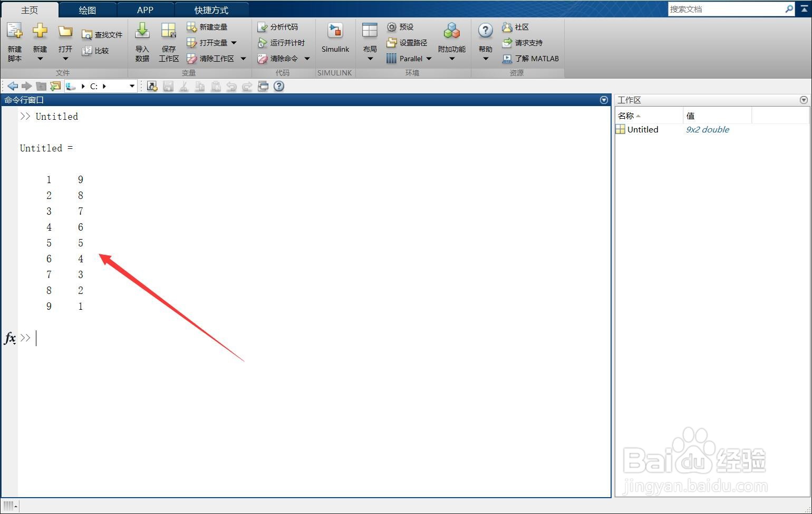Click 了解 MATLAB
The height and width of the screenshot is (514, 812).
(530, 59)
